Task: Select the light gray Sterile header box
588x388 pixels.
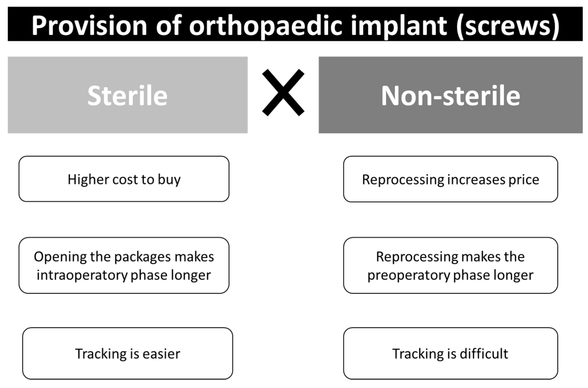Action: 128,95
